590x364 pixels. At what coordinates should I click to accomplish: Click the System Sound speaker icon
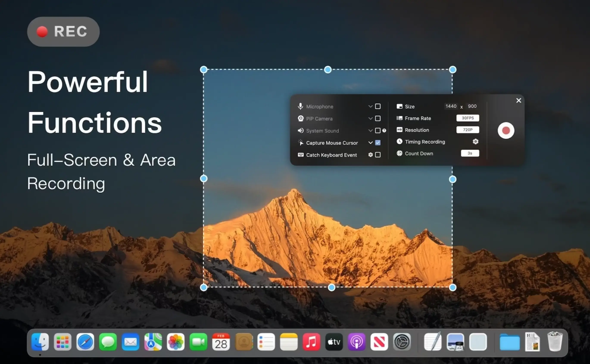pyautogui.click(x=301, y=131)
